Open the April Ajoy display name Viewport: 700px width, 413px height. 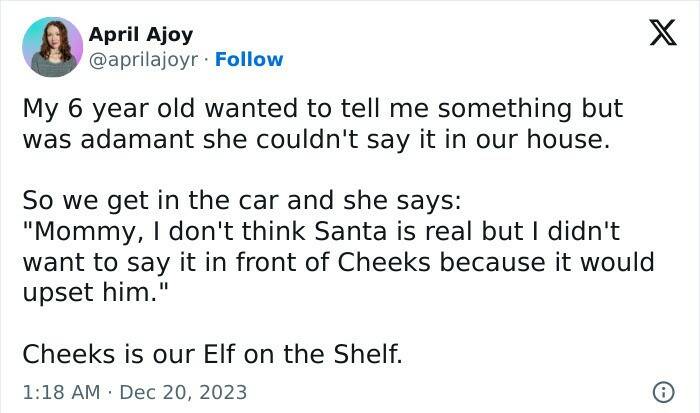pyautogui.click(x=141, y=35)
